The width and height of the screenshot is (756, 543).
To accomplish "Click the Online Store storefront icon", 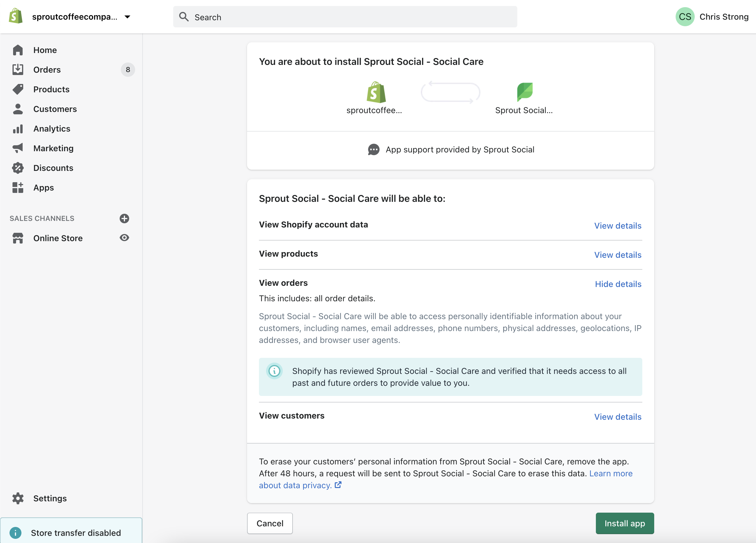I will (x=18, y=238).
